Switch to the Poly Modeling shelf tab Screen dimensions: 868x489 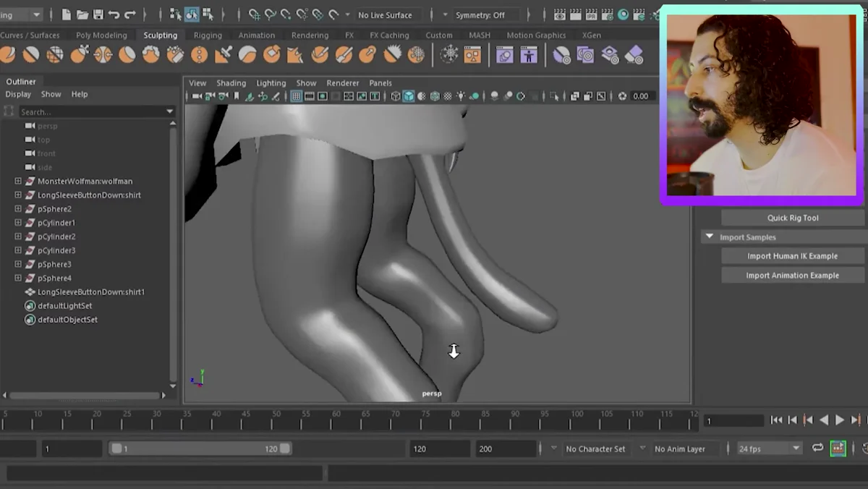pos(101,35)
